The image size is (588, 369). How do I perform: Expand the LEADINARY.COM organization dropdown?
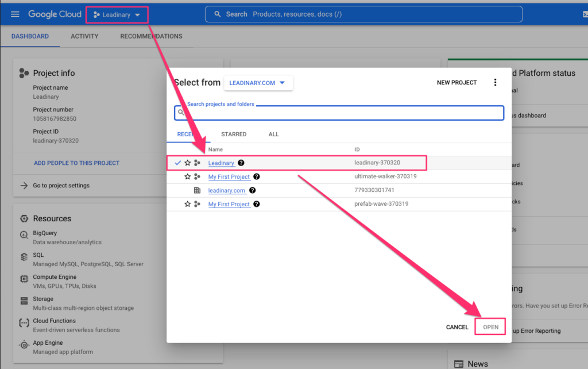(258, 83)
